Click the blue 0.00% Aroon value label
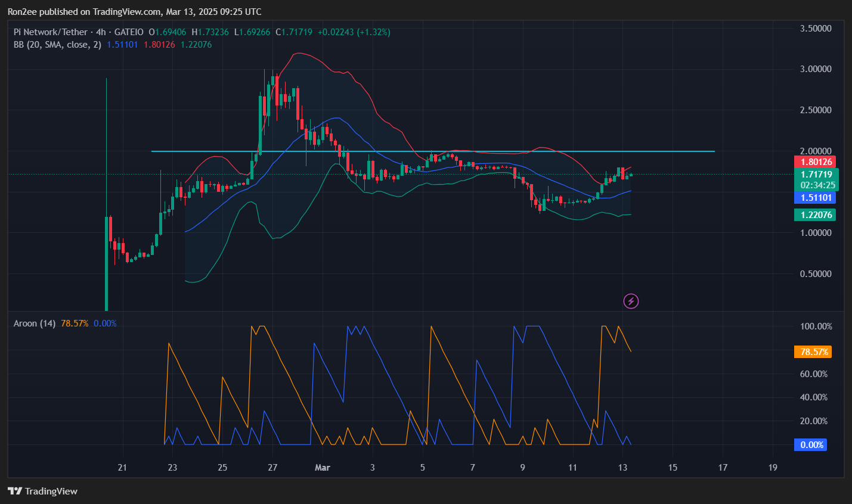 coord(810,444)
